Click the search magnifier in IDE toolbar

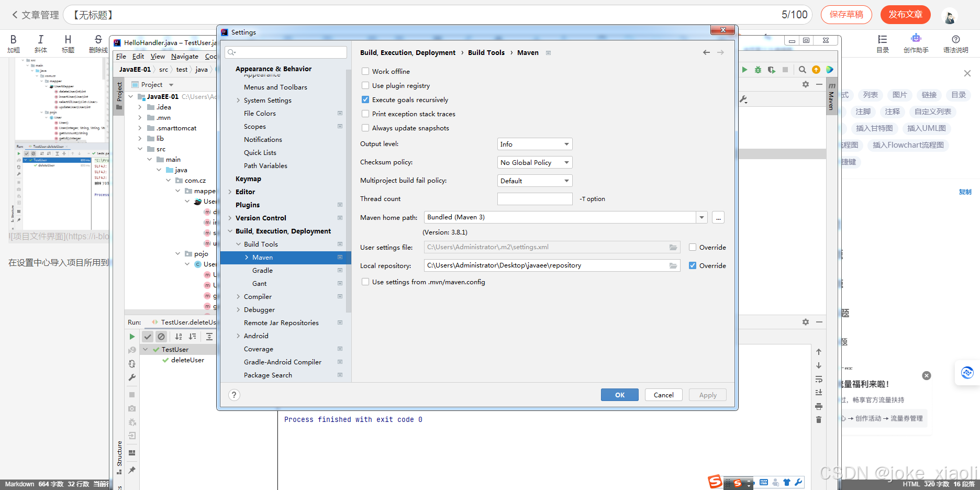pos(802,70)
